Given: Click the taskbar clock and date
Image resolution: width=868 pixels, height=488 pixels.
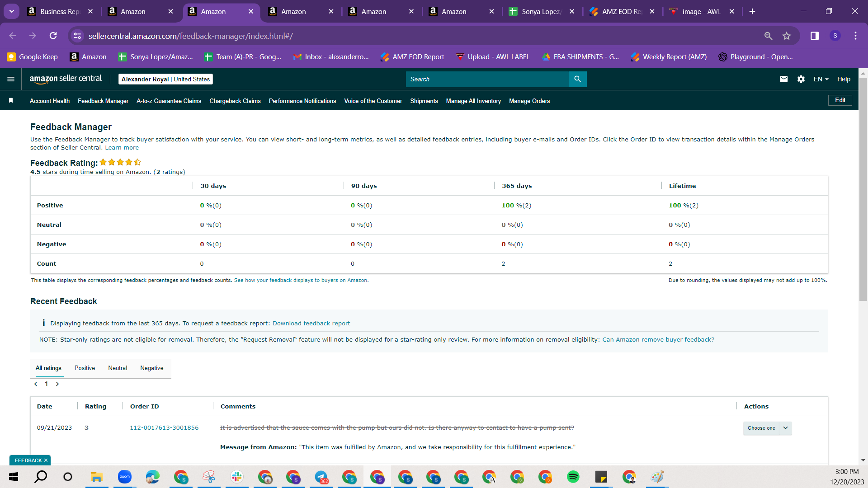Looking at the screenshot, I should (847, 477).
